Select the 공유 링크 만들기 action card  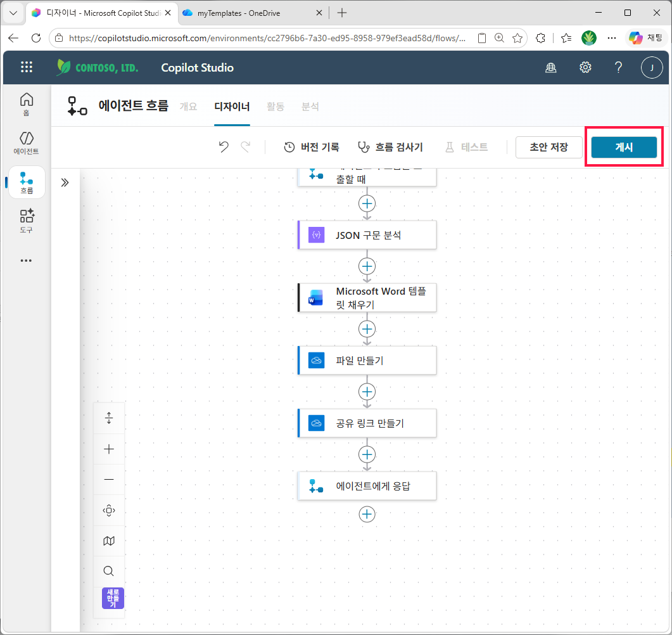pos(367,423)
